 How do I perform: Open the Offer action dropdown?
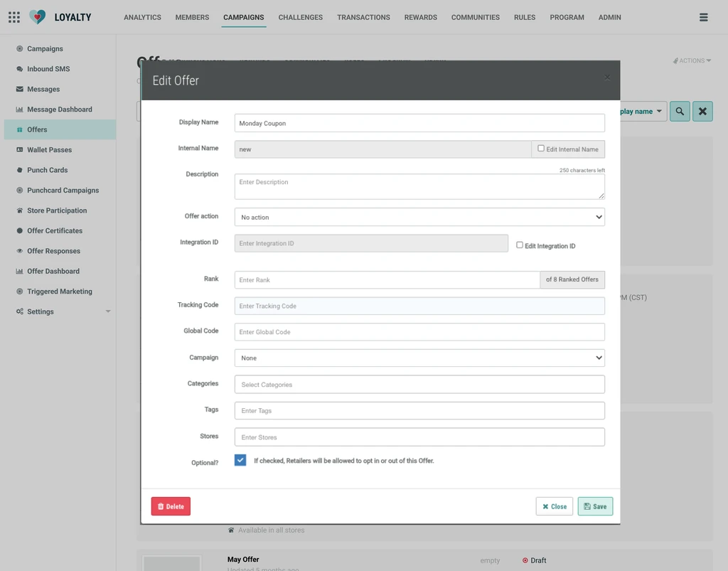click(x=419, y=217)
